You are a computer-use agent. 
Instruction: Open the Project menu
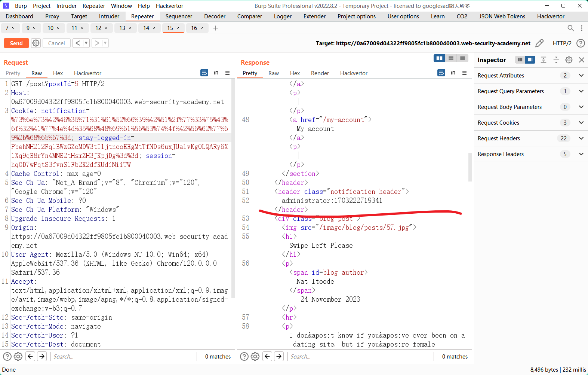click(x=41, y=6)
